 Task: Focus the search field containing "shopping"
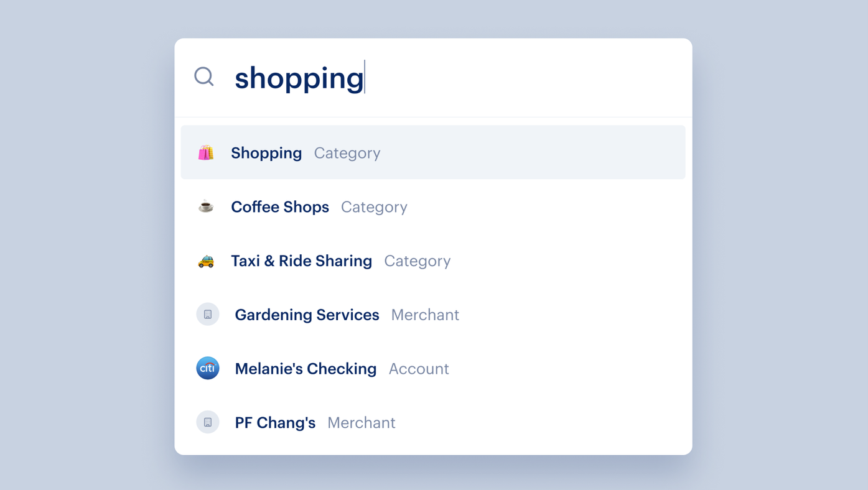click(433, 78)
